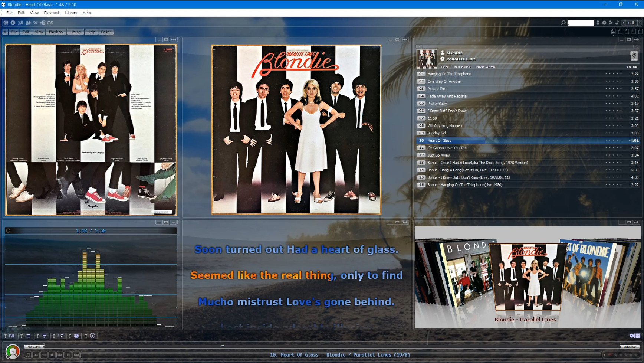Select the genre dots icon beside the search box
Screen dimensions: 644x363
[611, 23]
